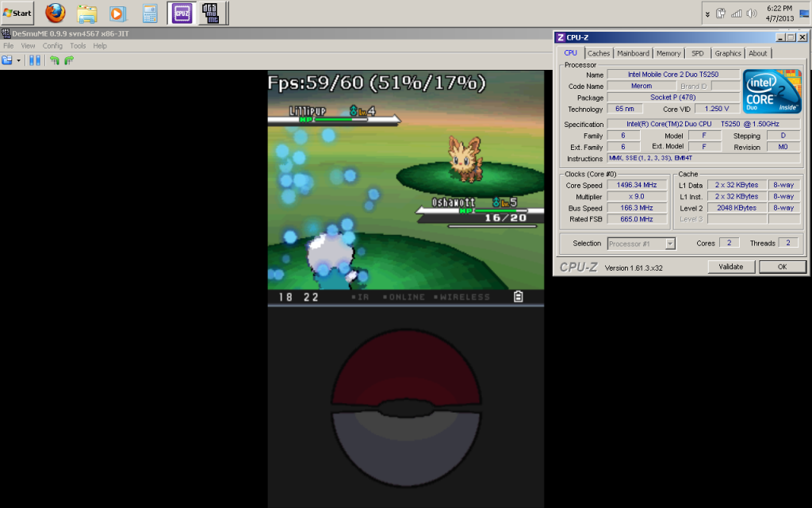
Task: Launch Firefox from the taskbar
Action: 55,13
